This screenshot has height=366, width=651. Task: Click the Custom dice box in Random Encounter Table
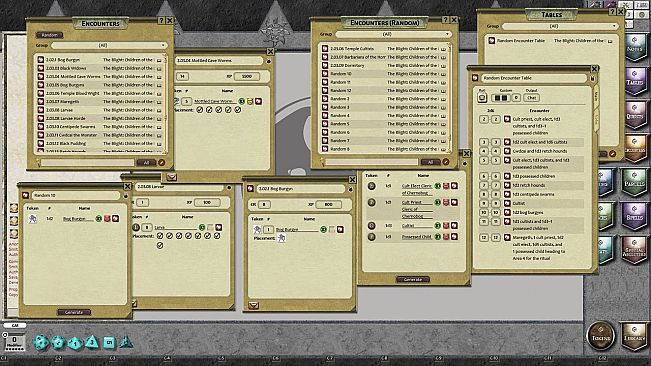point(501,98)
